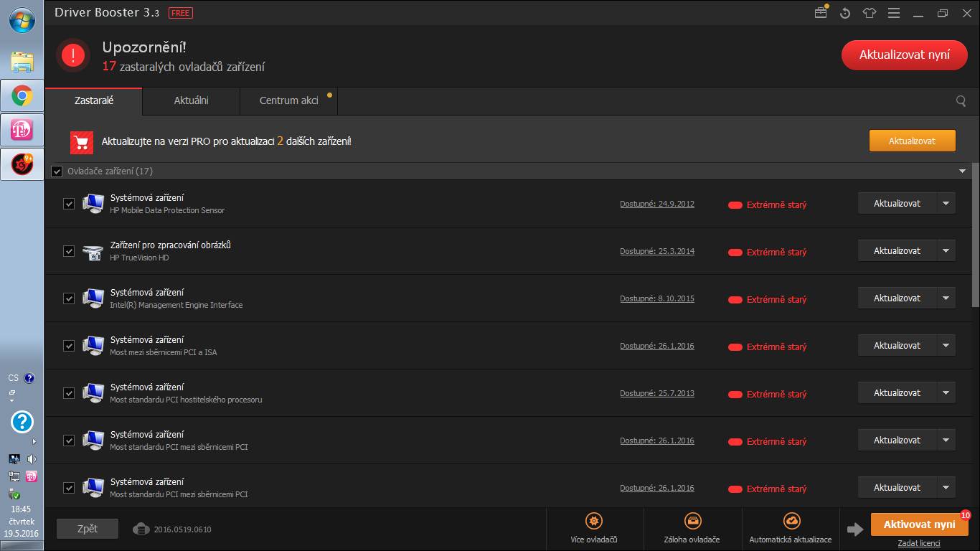This screenshot has width=980, height=551.
Task: Click HP TrueVision HD camera device icon
Action: [x=93, y=252]
